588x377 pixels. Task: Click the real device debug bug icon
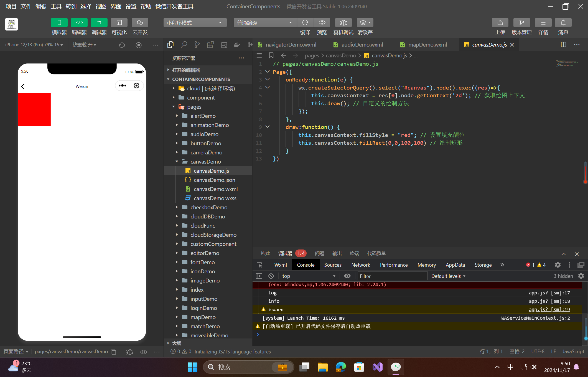click(x=343, y=23)
